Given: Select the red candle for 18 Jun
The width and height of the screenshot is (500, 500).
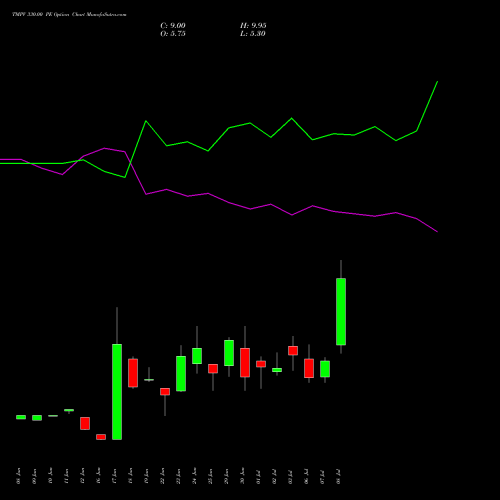Looking at the screenshot, I should [x=133, y=373].
